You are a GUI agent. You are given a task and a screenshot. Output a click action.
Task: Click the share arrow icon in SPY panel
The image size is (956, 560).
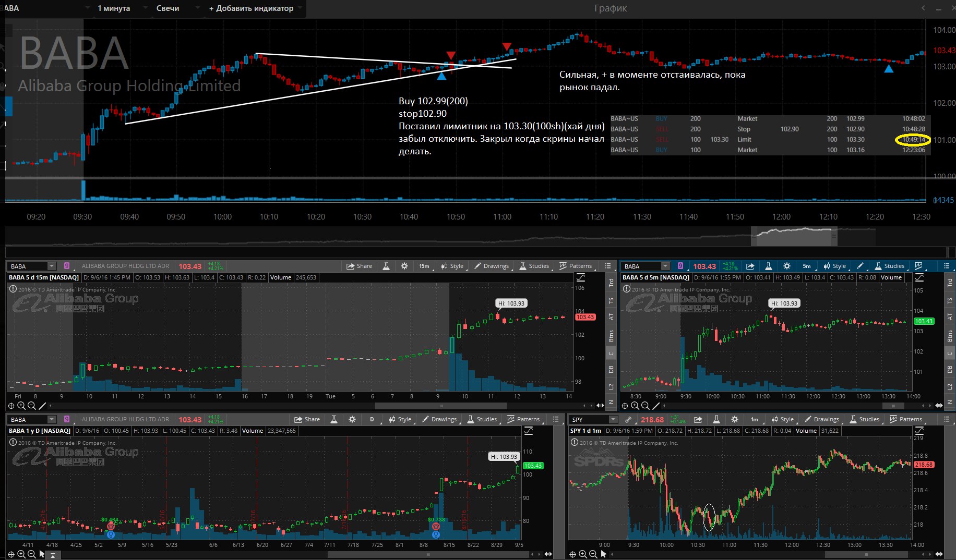(x=698, y=419)
